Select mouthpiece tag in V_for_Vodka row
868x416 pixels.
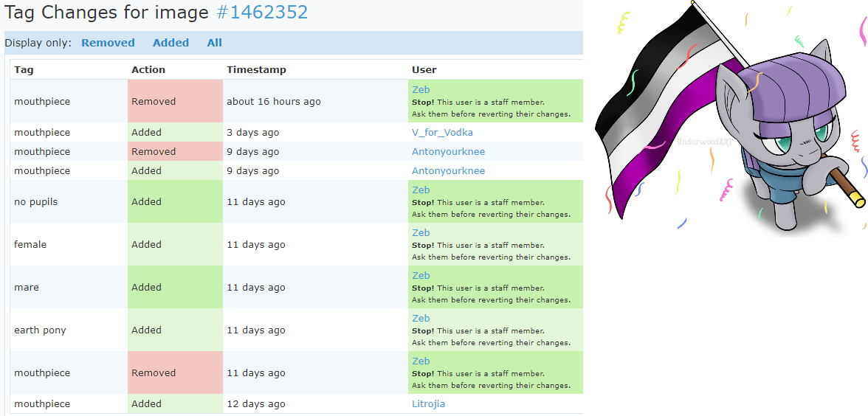point(42,133)
